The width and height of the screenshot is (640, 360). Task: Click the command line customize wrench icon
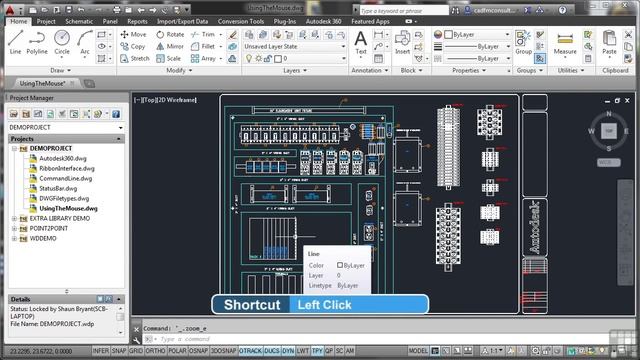pyautogui.click(x=136, y=340)
